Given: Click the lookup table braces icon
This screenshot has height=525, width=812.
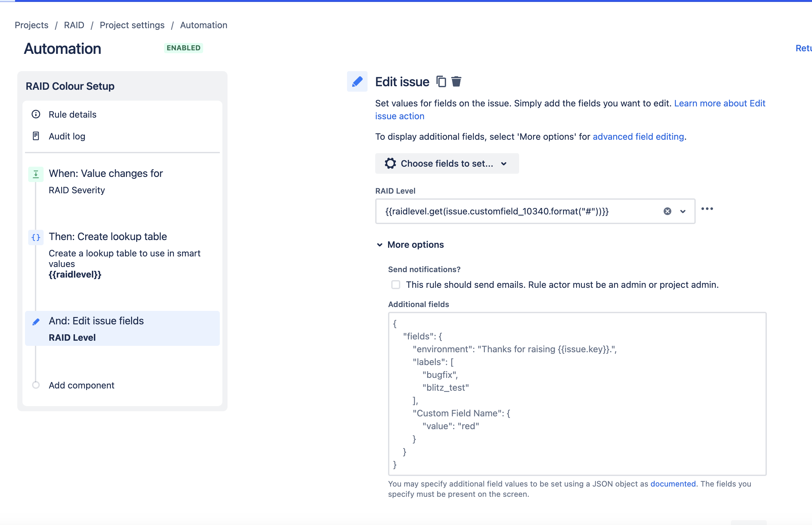Looking at the screenshot, I should (x=36, y=237).
